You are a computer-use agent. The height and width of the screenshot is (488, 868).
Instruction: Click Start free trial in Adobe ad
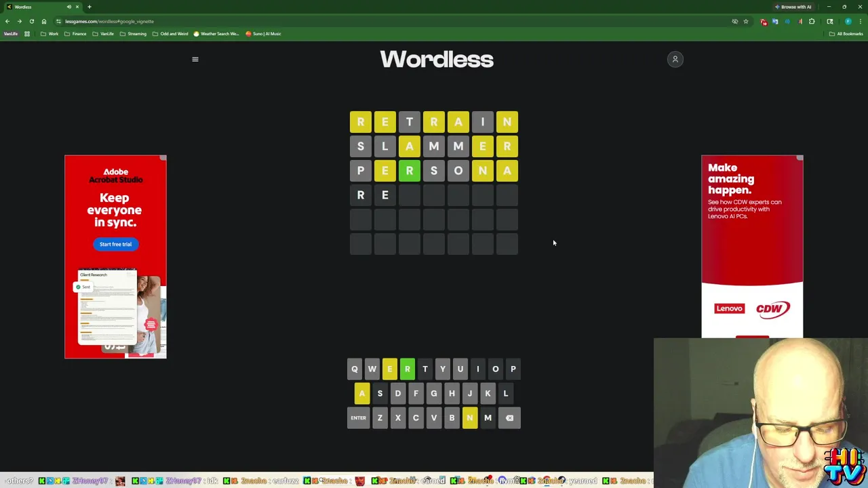115,244
